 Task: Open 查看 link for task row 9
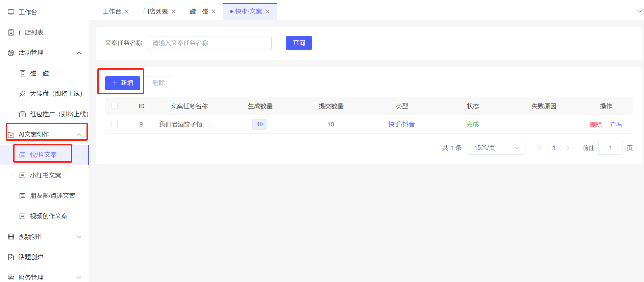(616, 124)
